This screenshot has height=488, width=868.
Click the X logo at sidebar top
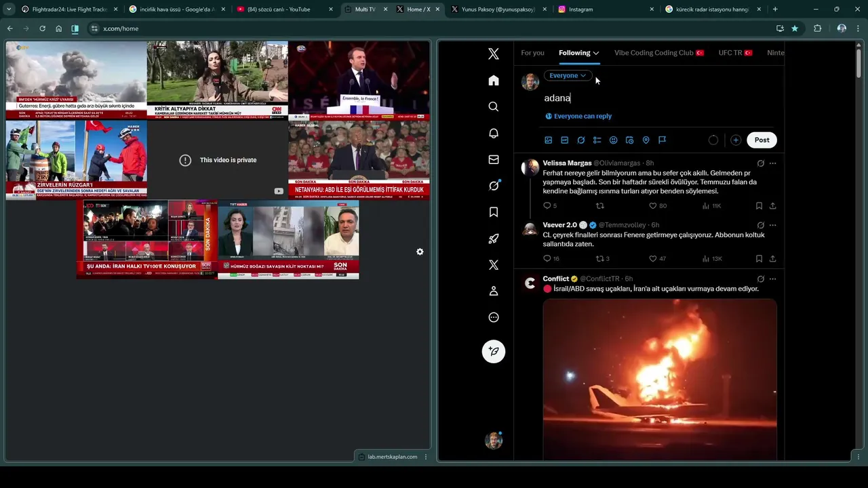pos(494,54)
